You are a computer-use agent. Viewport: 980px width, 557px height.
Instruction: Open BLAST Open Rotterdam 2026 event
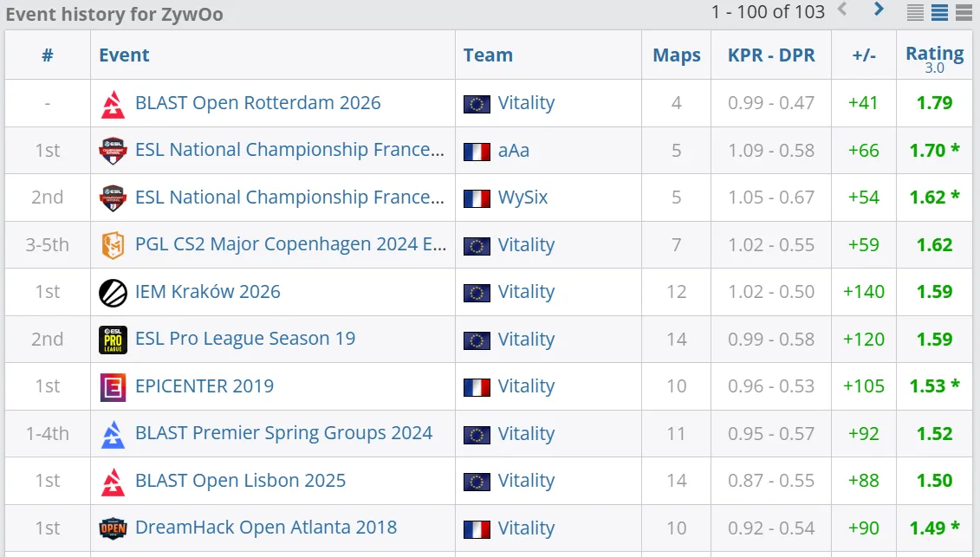pyautogui.click(x=257, y=103)
